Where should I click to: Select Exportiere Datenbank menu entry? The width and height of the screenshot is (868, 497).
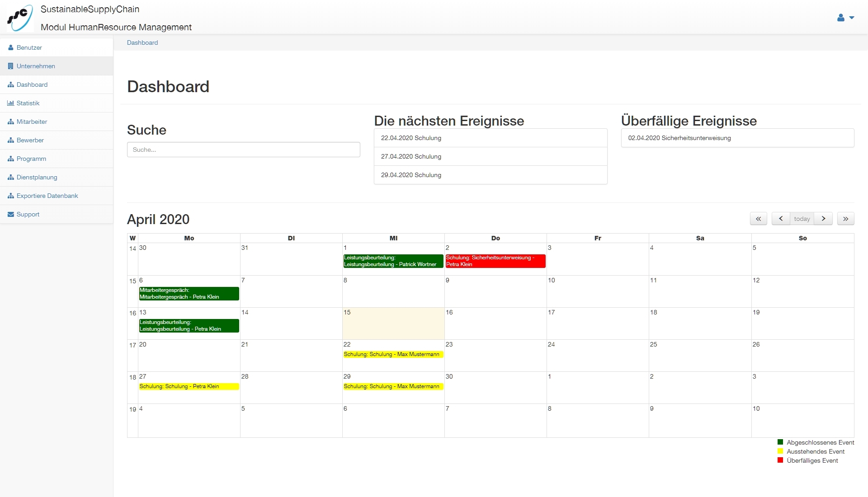[x=47, y=196]
